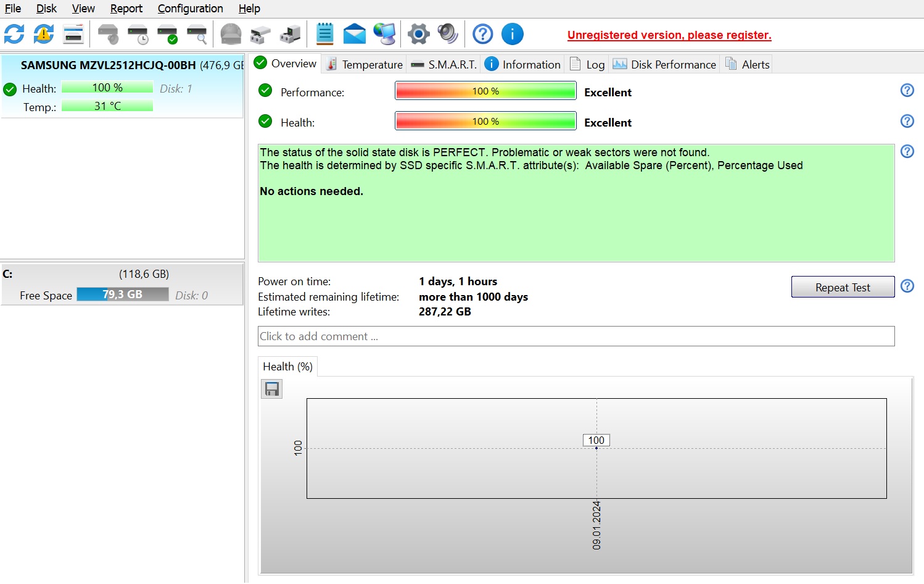Switch to the S.M.A.R.T. tab
The width and height of the screenshot is (924, 584).
coord(444,64)
